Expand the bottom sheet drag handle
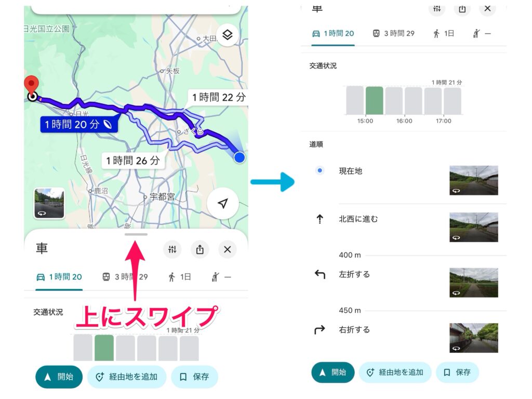The image size is (532, 399). 136,235
